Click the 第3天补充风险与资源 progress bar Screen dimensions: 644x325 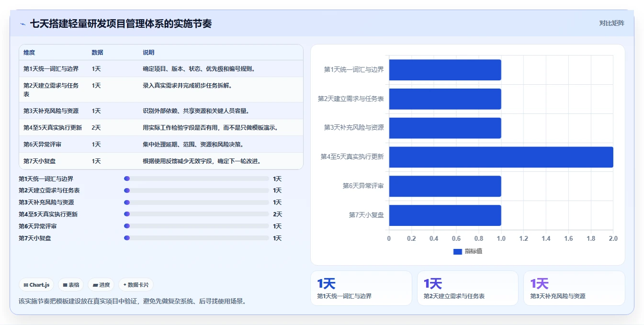click(196, 202)
